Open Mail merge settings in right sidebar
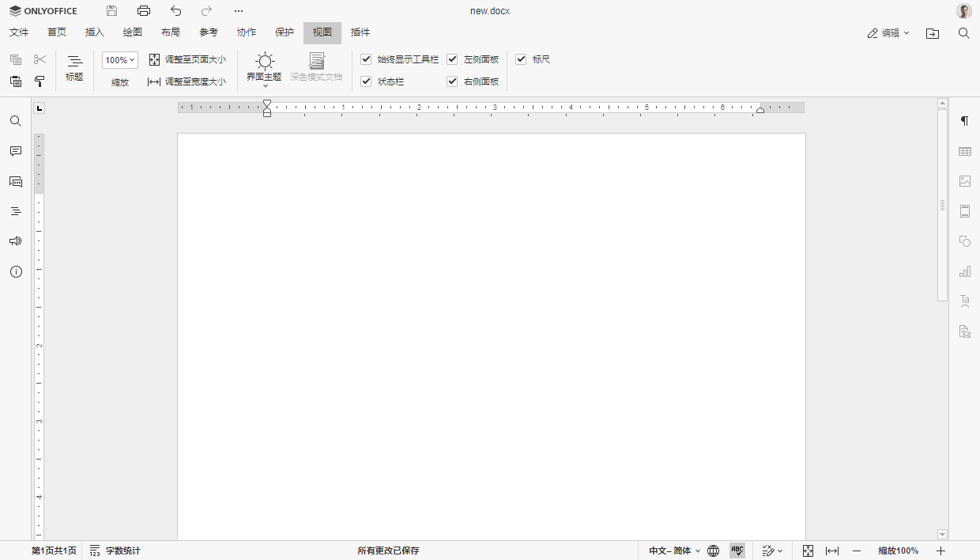The width and height of the screenshot is (980, 560). (x=965, y=331)
